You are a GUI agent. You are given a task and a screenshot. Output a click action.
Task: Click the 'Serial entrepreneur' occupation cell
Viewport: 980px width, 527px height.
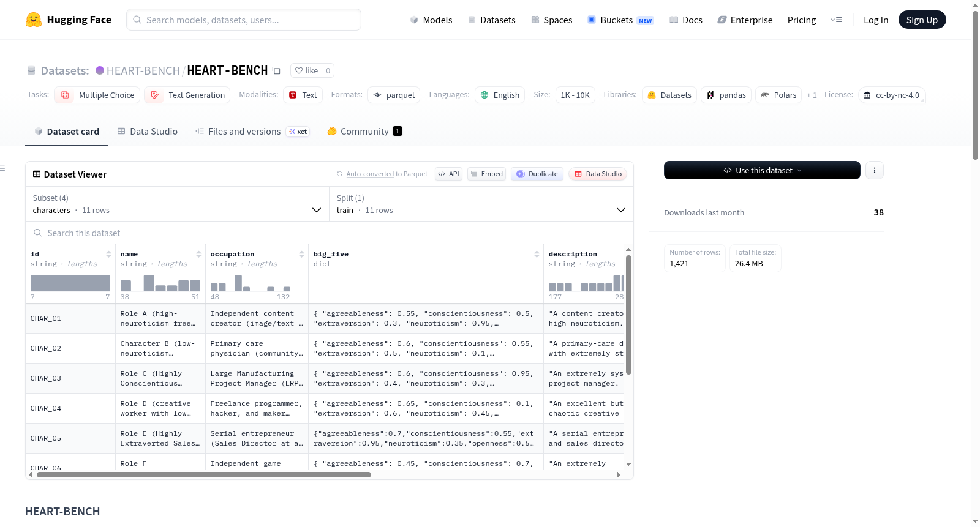257,438
